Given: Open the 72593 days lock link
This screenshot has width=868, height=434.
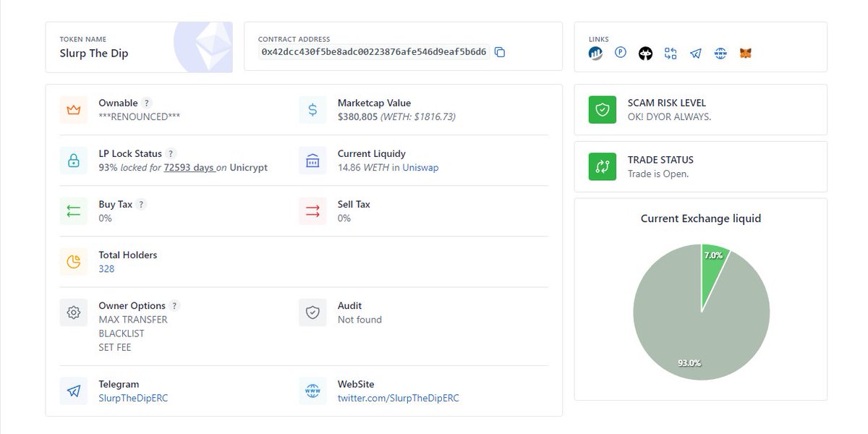Looking at the screenshot, I should tap(190, 167).
